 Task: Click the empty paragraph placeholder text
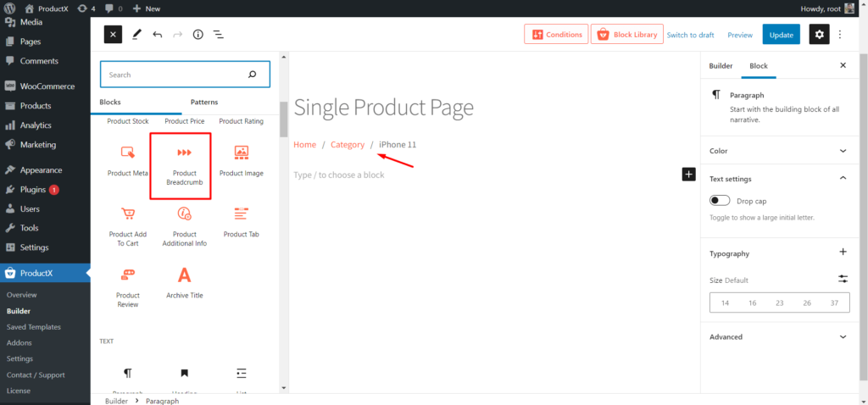click(x=339, y=175)
